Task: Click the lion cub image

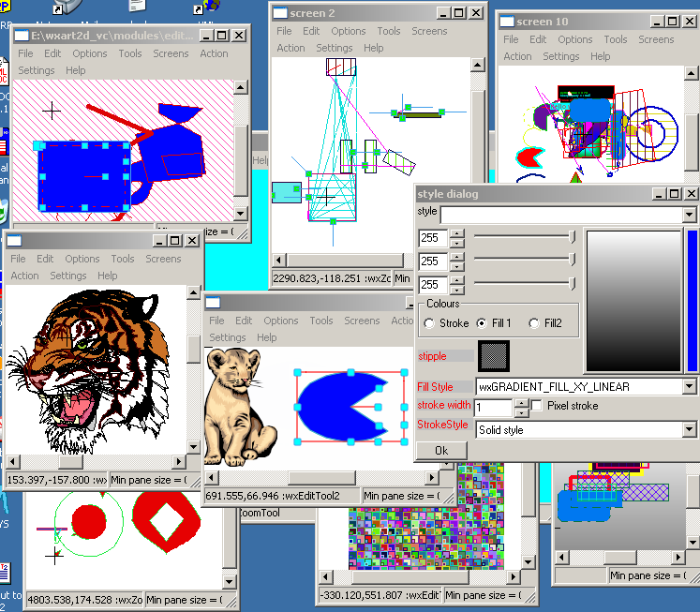Action: pos(242,398)
